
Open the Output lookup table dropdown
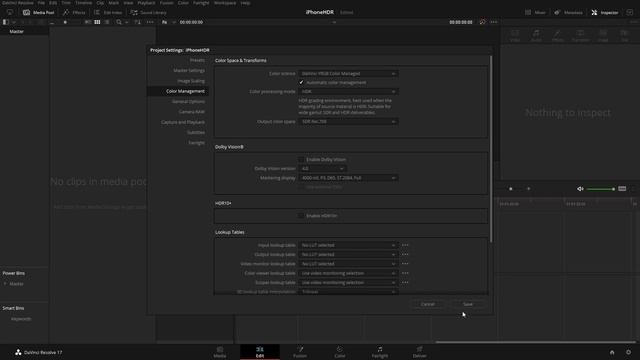click(x=349, y=255)
